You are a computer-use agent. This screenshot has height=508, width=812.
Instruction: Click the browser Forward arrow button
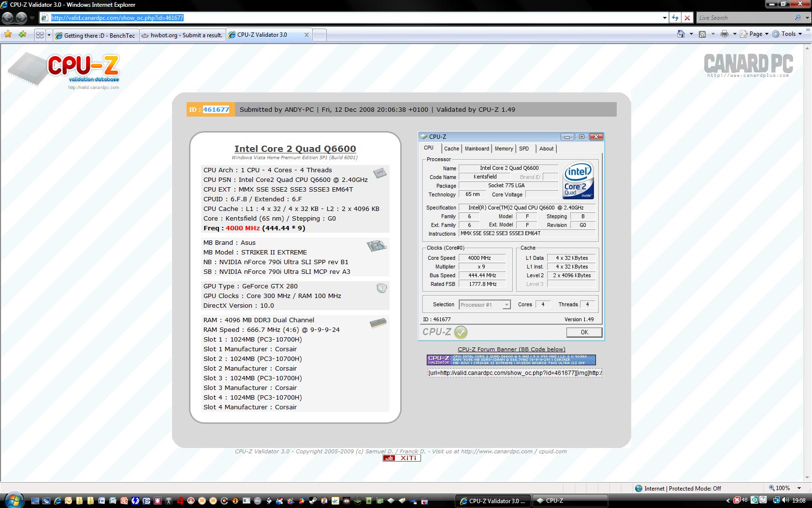click(x=21, y=18)
